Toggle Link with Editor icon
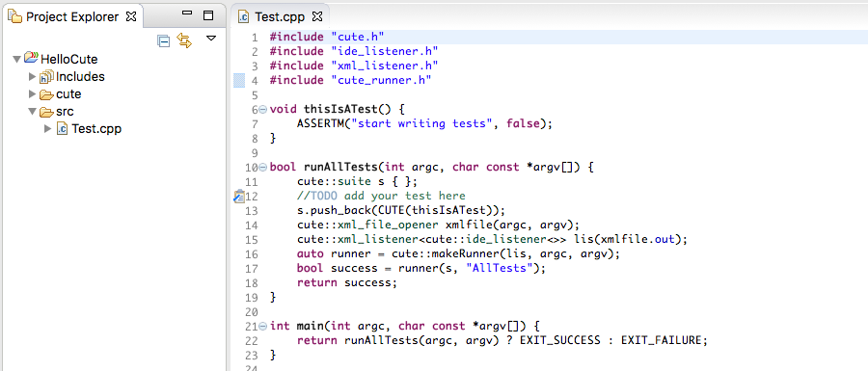 click(x=184, y=40)
